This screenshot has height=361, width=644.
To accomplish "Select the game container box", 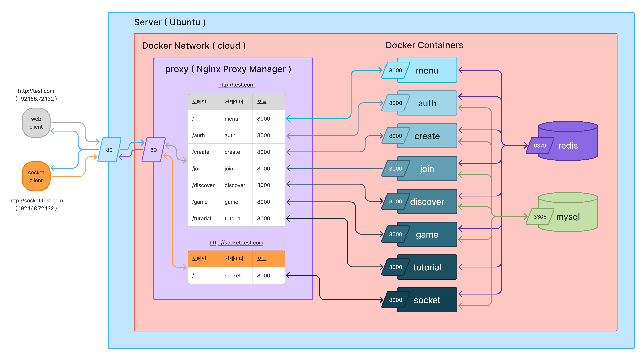I will pyautogui.click(x=427, y=234).
